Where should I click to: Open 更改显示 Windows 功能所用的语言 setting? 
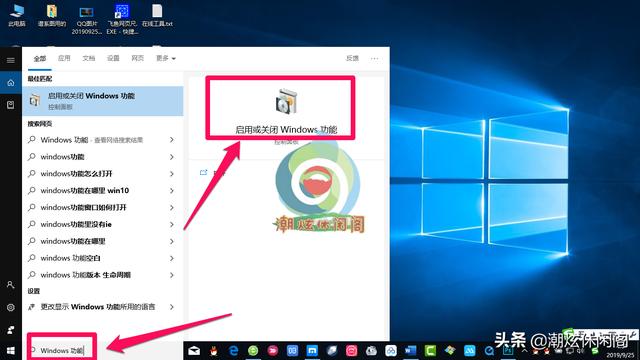98,307
